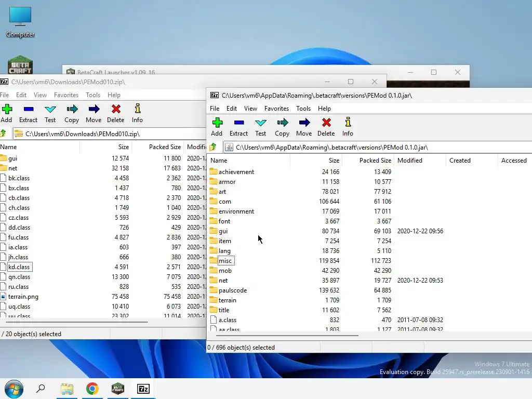Sort jar list by Modified column
The height and width of the screenshot is (399, 532).
(x=420, y=161)
